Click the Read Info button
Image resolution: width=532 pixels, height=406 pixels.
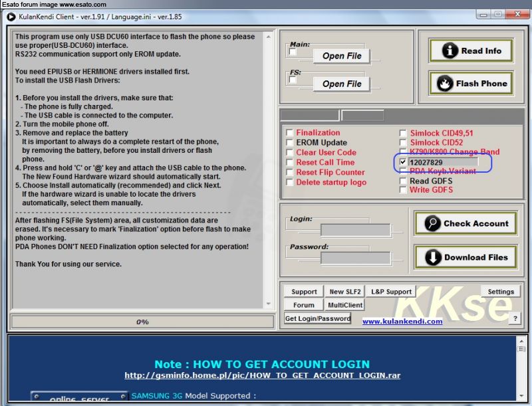coord(471,51)
